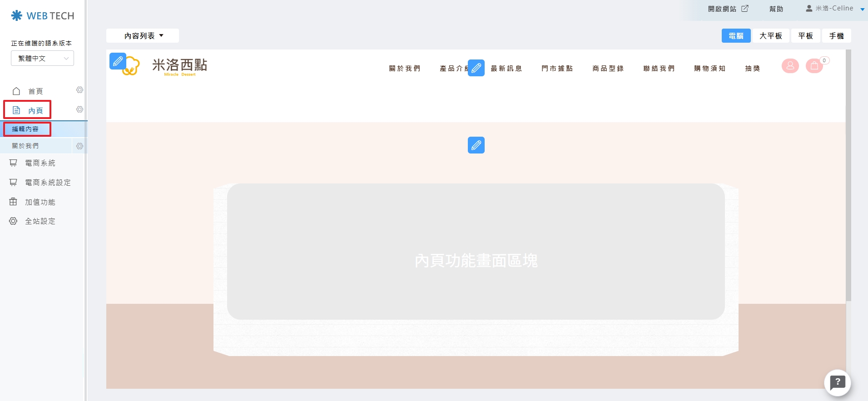Click 門市據點 in the site navigation

[557, 69]
